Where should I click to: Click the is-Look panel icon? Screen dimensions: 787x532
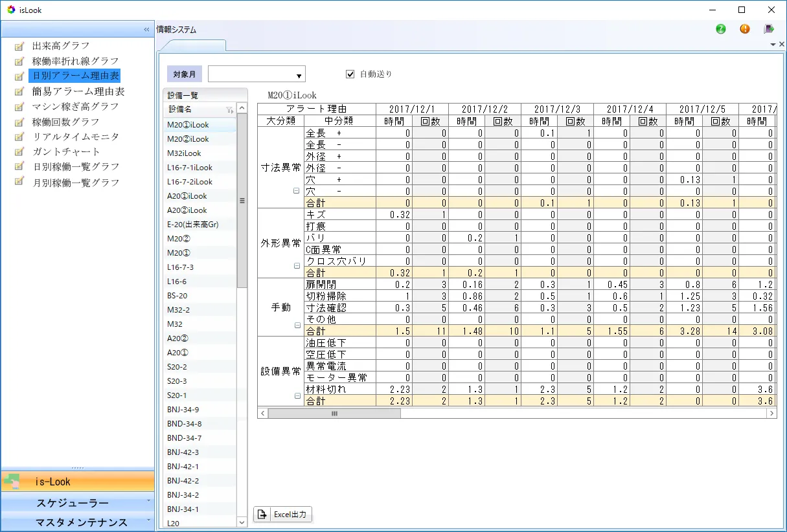[12, 482]
